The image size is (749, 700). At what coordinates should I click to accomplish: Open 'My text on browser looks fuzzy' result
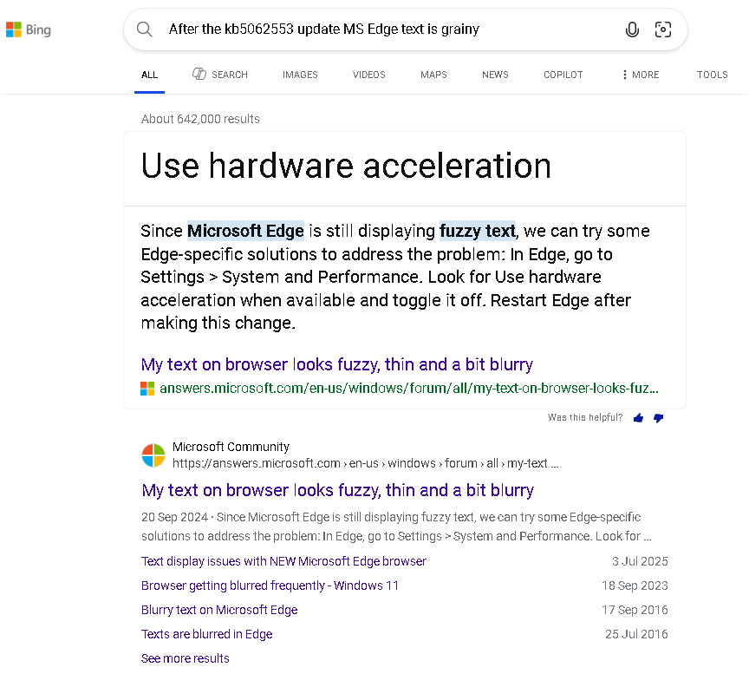point(336,490)
